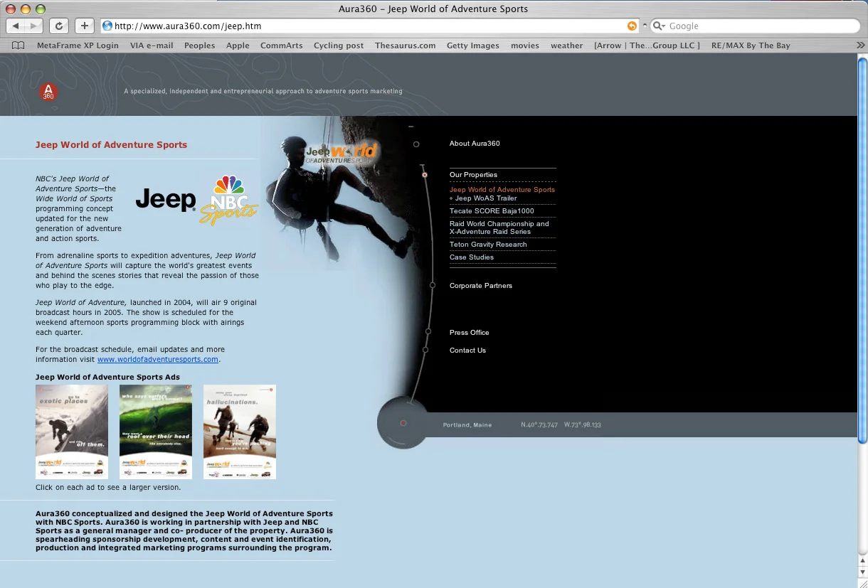Image resolution: width=868 pixels, height=588 pixels.
Task: Open Getty Images bookmark
Action: pos(472,46)
